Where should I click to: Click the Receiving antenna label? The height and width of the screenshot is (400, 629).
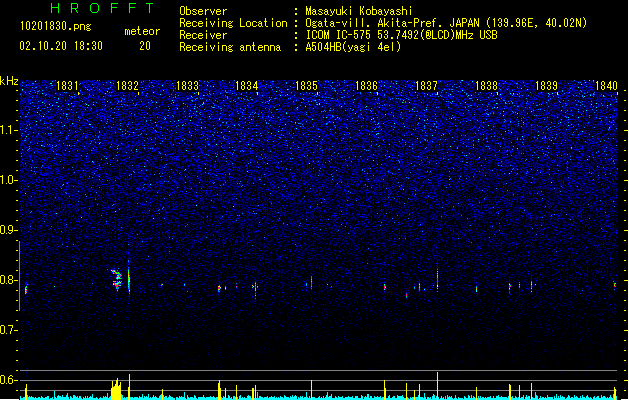(x=230, y=47)
